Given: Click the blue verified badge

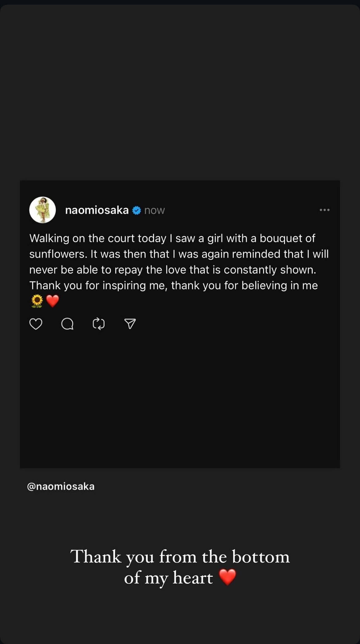Looking at the screenshot, I should (x=137, y=210).
